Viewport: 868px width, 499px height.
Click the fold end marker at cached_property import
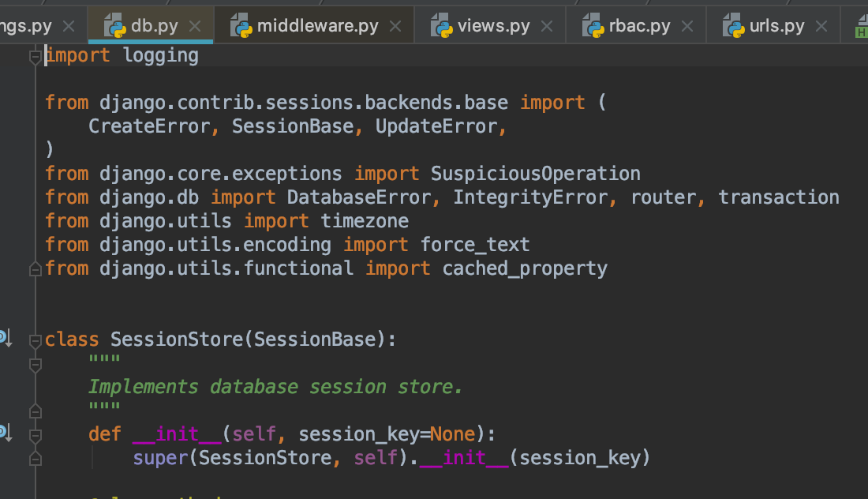pos(35,269)
